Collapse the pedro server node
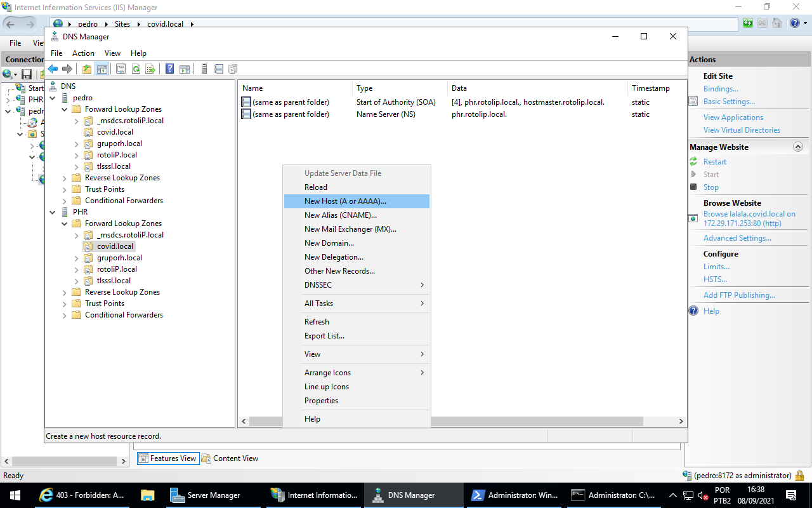 [53, 98]
